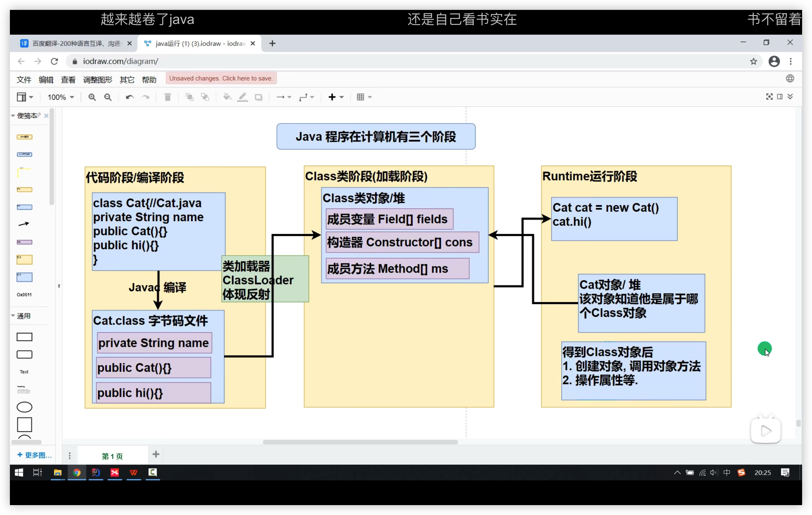Open the connection arrow style dropdown
Viewport: 812px width, 515px height.
pos(284,97)
